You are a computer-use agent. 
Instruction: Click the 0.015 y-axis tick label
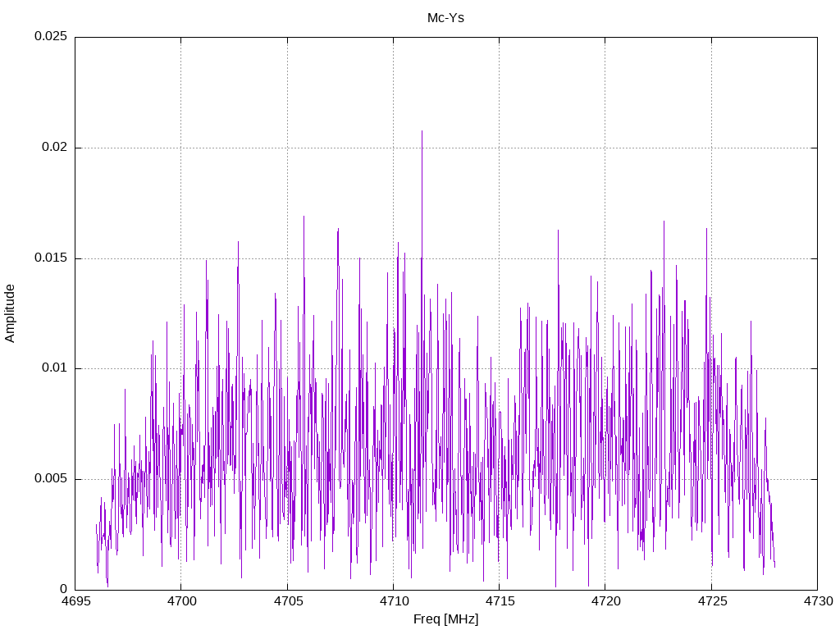(x=51, y=258)
